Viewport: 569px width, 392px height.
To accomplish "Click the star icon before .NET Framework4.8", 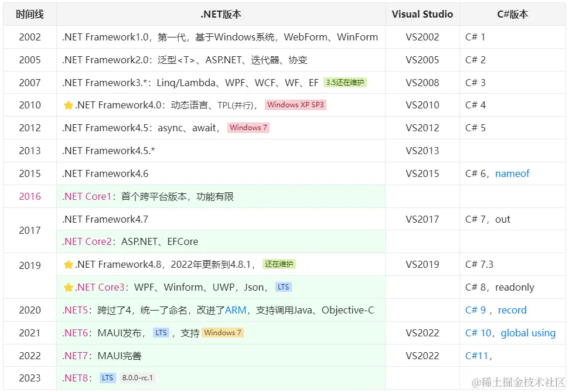I will 68,265.
